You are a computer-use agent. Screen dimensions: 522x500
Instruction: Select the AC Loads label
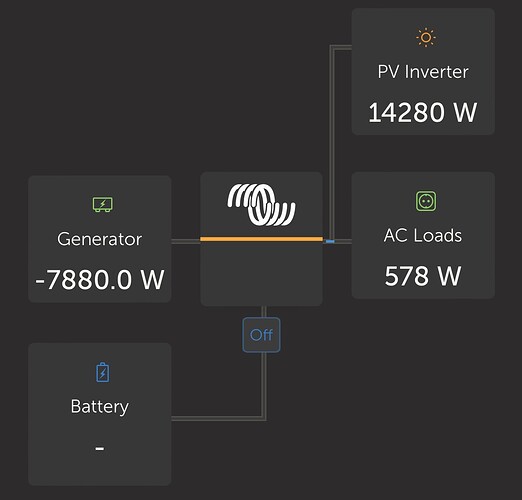(423, 235)
